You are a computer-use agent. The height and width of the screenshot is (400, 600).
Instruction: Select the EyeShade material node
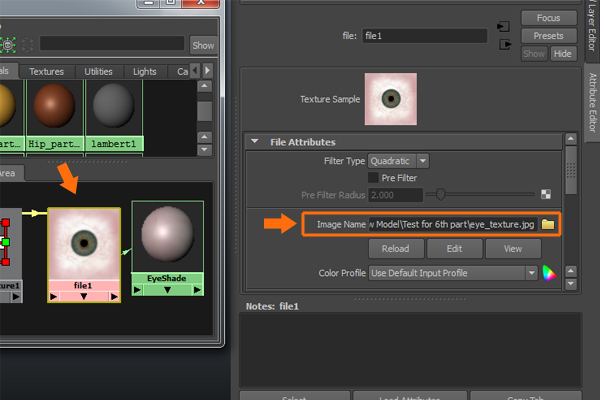(168, 241)
